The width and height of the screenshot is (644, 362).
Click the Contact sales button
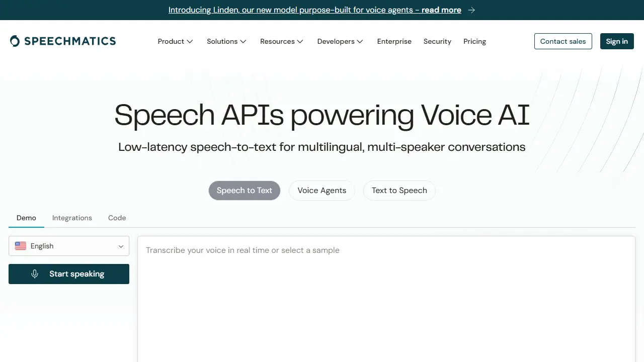coord(563,41)
